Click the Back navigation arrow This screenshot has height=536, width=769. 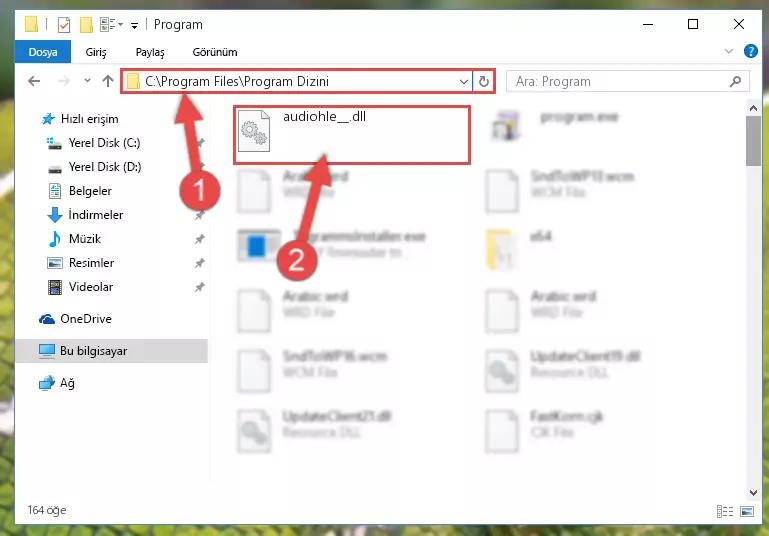[34, 81]
